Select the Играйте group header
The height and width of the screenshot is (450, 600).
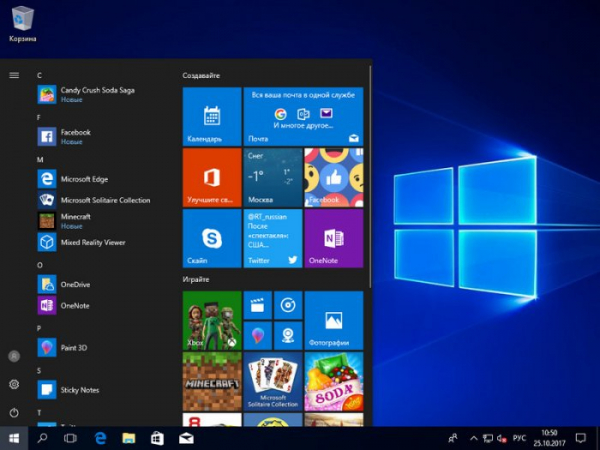[196, 279]
